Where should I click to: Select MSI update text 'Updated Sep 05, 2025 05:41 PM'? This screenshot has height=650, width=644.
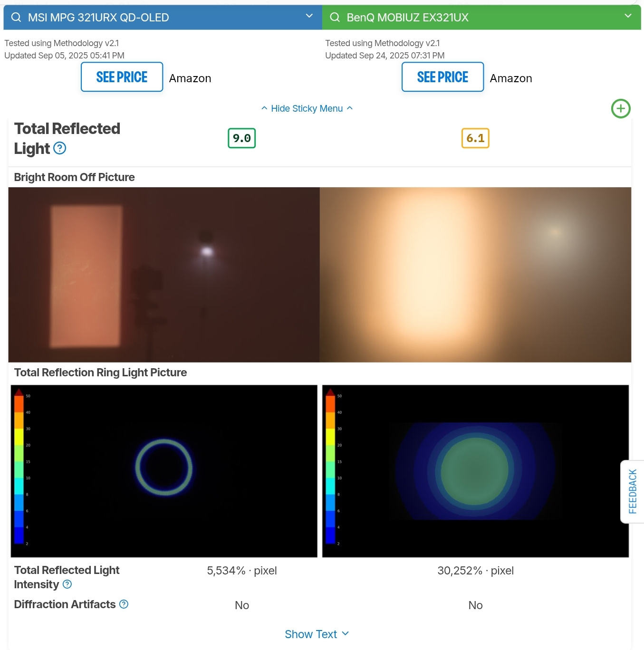coord(64,56)
